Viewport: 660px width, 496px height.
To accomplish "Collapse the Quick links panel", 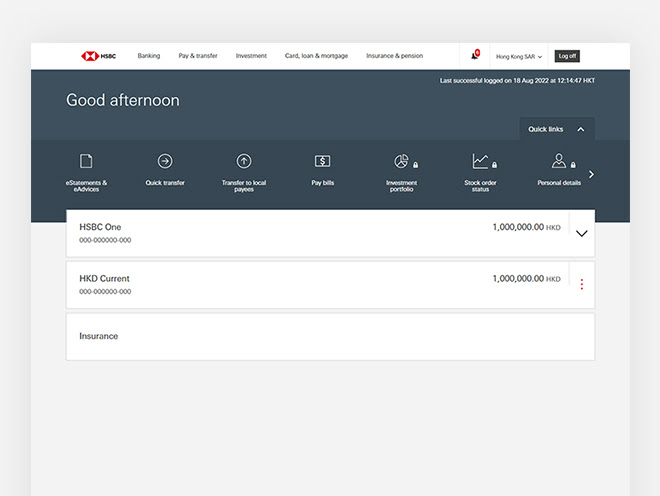I will [557, 129].
